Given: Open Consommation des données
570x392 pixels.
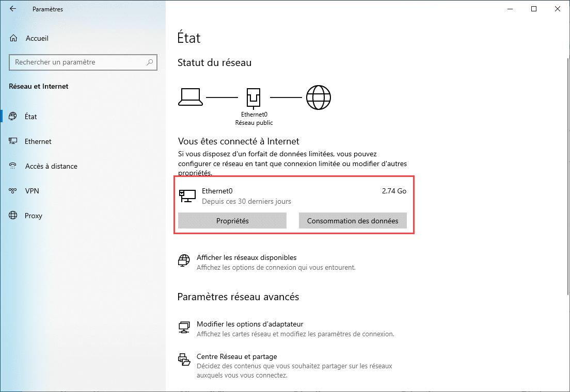Looking at the screenshot, I should coord(353,221).
